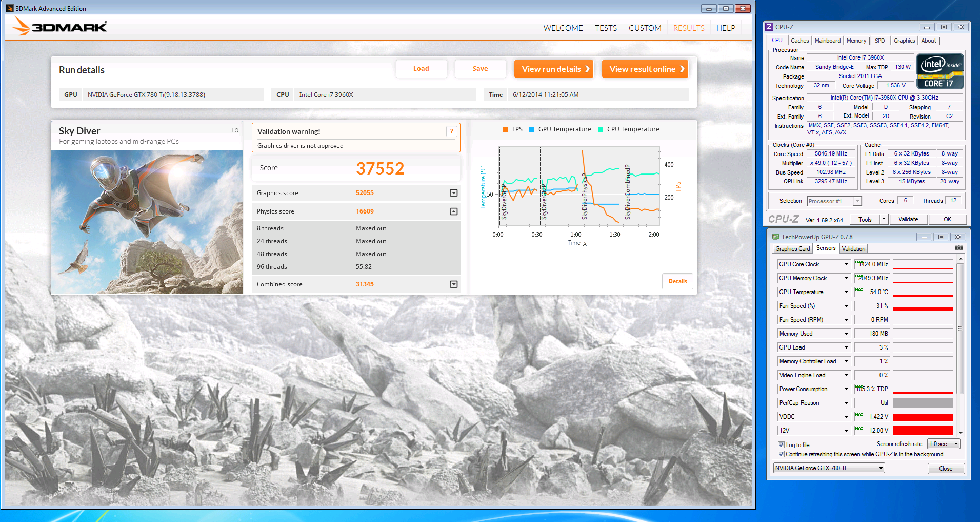Click OK button in CPU-Z
This screenshot has height=522, width=980.
pyautogui.click(x=947, y=219)
